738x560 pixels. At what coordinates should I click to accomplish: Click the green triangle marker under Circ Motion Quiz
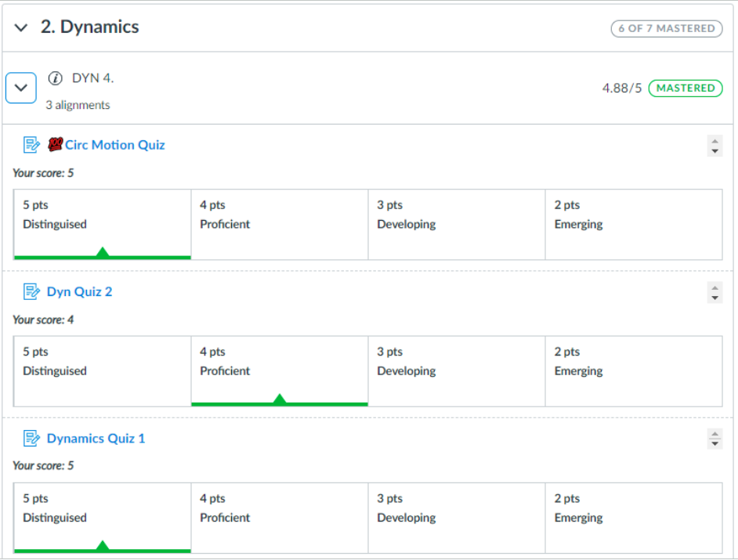(x=102, y=252)
